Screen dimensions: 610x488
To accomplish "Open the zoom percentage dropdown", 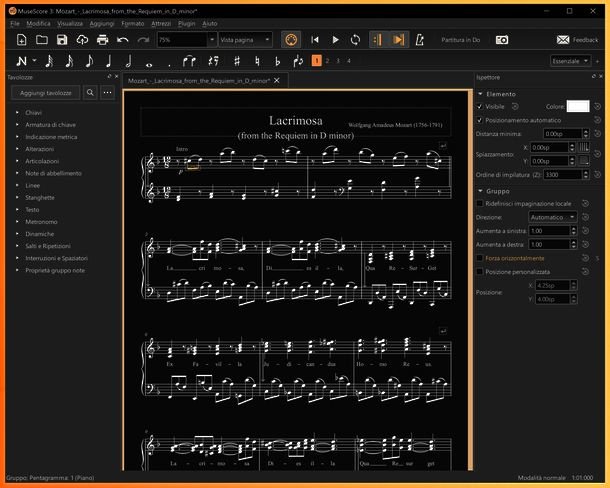I will (212, 40).
